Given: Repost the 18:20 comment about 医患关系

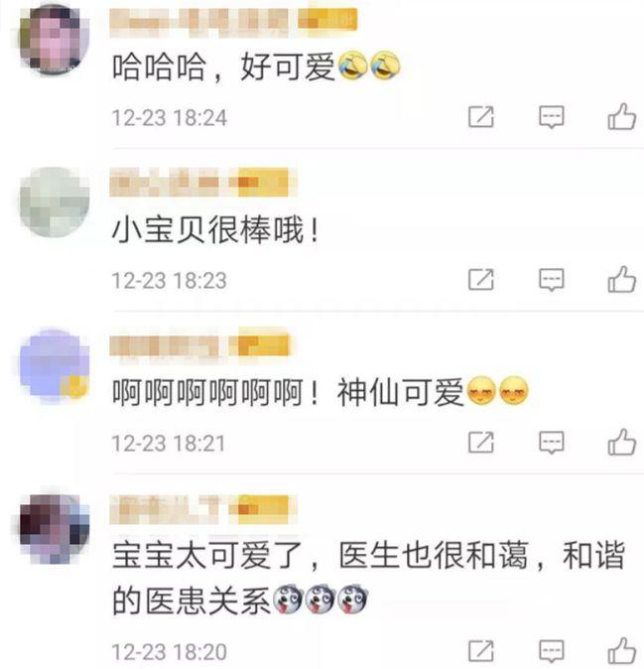Looking at the screenshot, I should pos(481,651).
